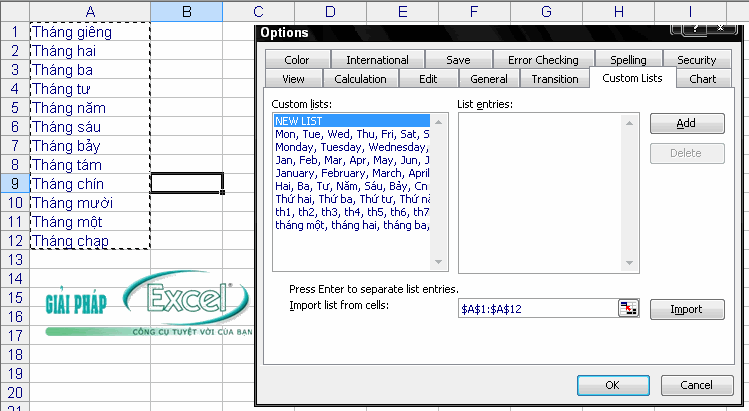749x411 pixels.
Task: Select the Security tab
Action: click(696, 60)
